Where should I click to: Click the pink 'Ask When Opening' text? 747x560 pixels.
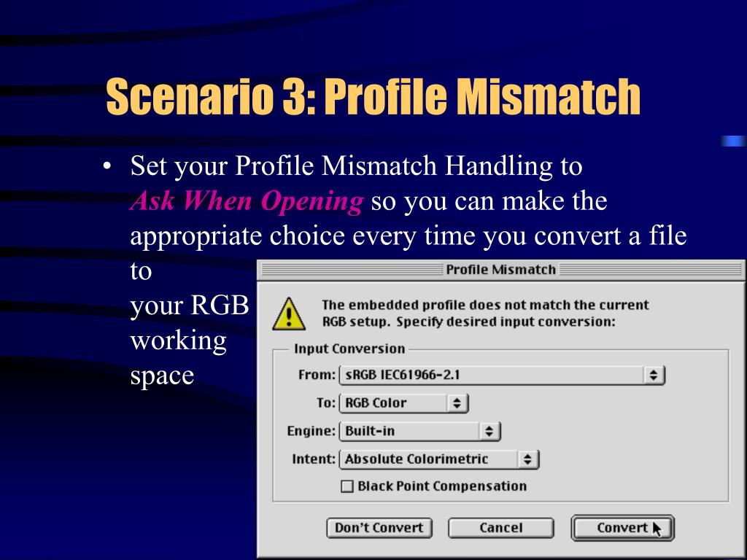point(247,201)
